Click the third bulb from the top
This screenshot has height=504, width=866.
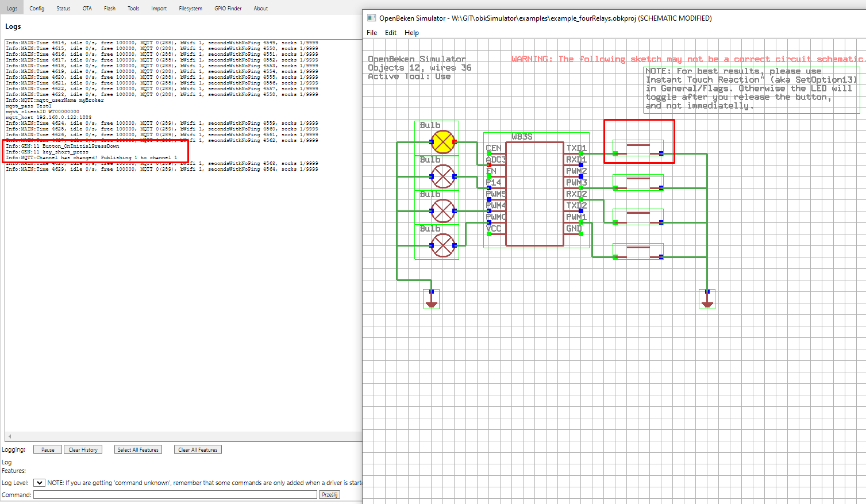point(443,211)
